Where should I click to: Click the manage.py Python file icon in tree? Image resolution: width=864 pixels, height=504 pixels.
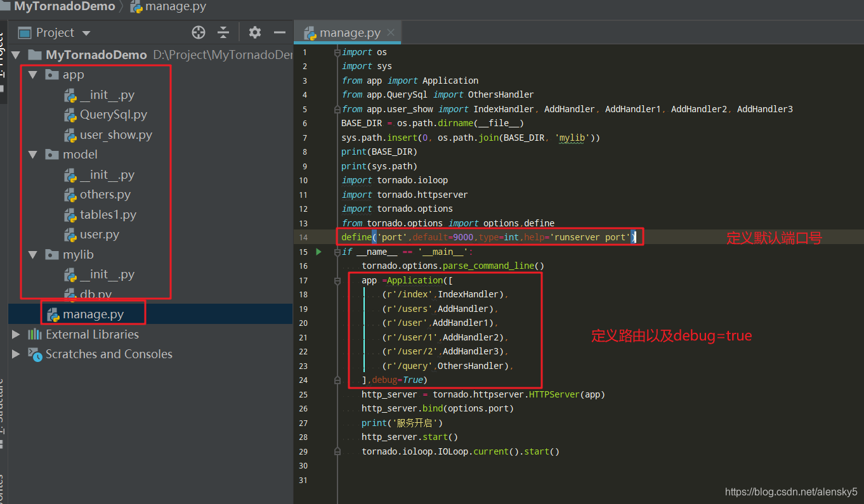coord(53,314)
